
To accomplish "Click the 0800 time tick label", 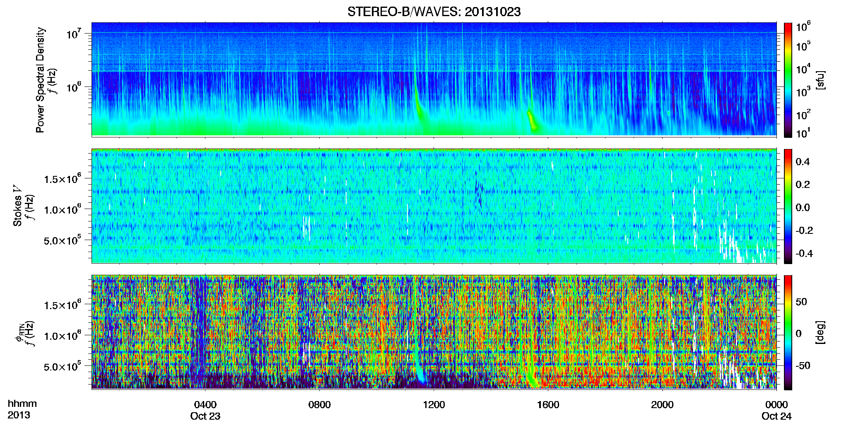I will pos(320,404).
